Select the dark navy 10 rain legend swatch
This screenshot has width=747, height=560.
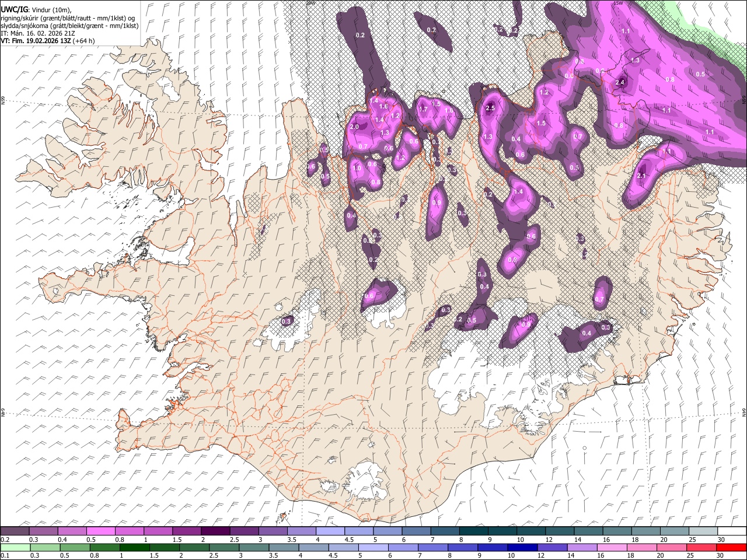coord(523,548)
